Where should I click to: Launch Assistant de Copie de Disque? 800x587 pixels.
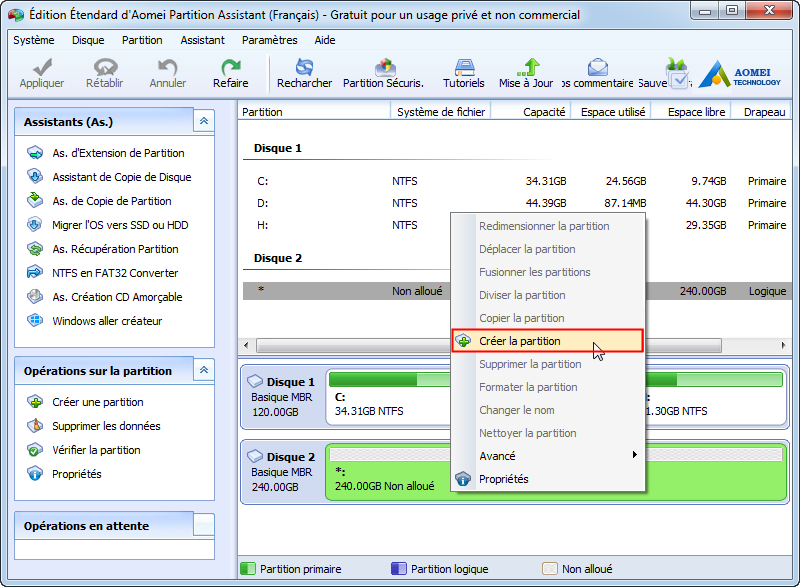tap(122, 177)
